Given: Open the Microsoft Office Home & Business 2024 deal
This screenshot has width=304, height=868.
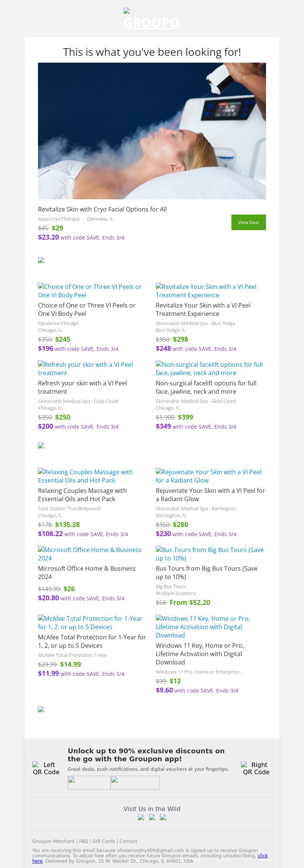Looking at the screenshot, I should coord(87,572).
